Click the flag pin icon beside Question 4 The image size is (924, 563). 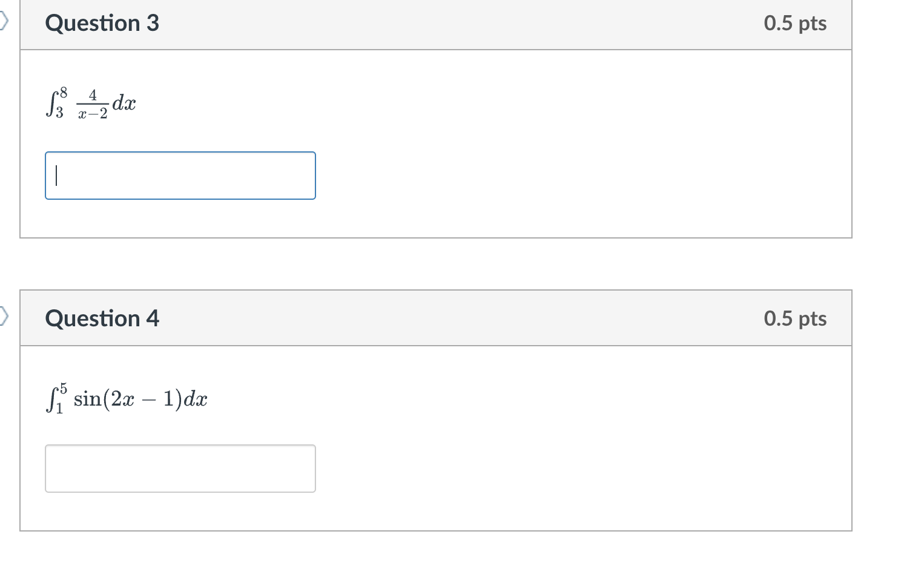(4, 314)
